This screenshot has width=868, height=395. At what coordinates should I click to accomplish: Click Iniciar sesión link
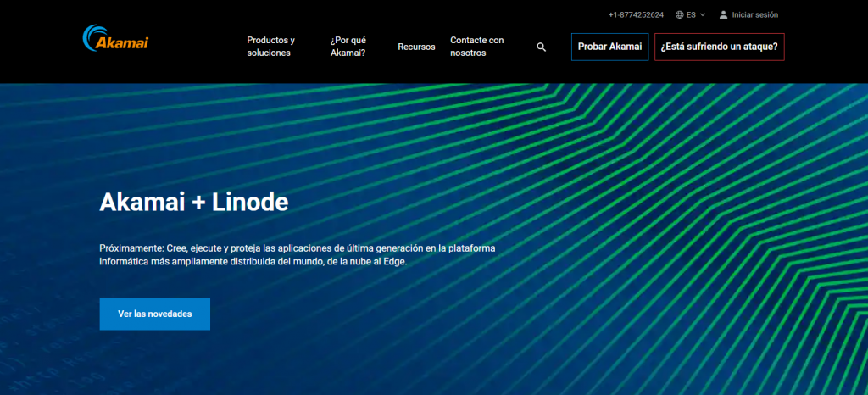[x=755, y=15]
